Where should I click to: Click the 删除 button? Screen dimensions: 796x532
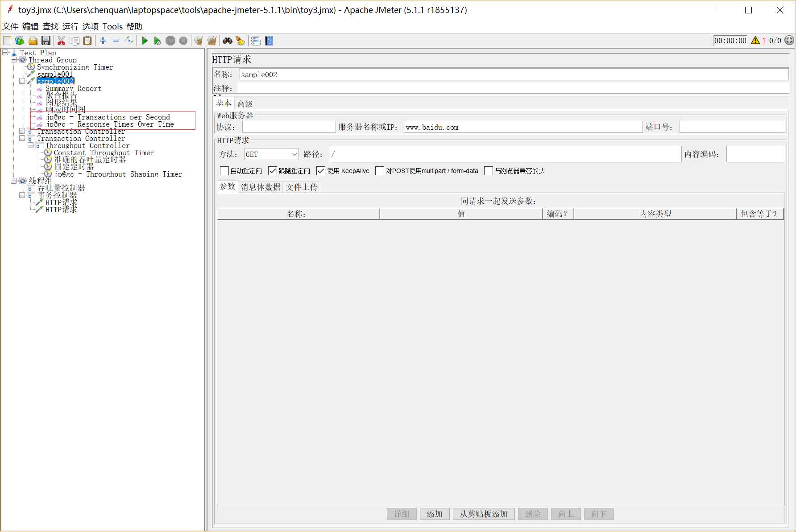coord(533,514)
